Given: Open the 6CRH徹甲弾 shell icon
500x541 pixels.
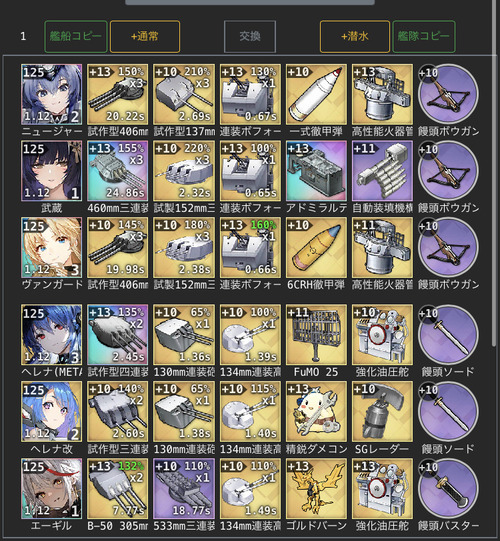Looking at the screenshot, I should coord(316,248).
